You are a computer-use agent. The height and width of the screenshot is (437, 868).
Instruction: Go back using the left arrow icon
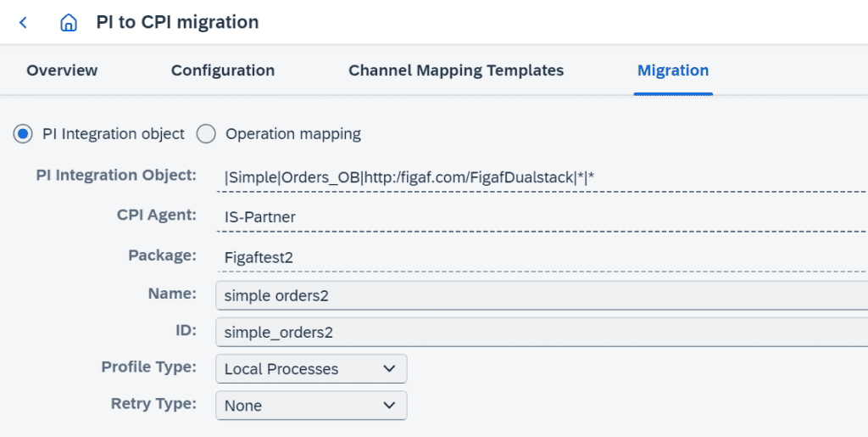(x=23, y=23)
